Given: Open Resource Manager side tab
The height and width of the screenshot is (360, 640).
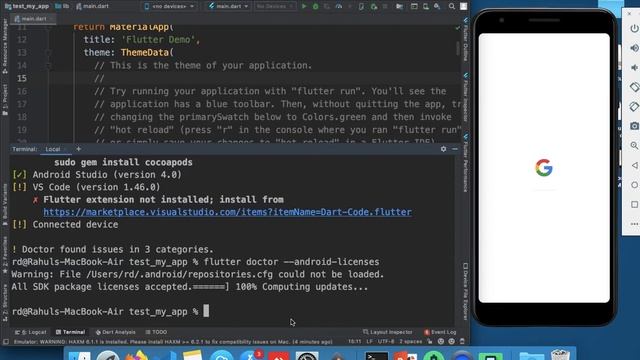Looking at the screenshot, I should pos(5,46).
